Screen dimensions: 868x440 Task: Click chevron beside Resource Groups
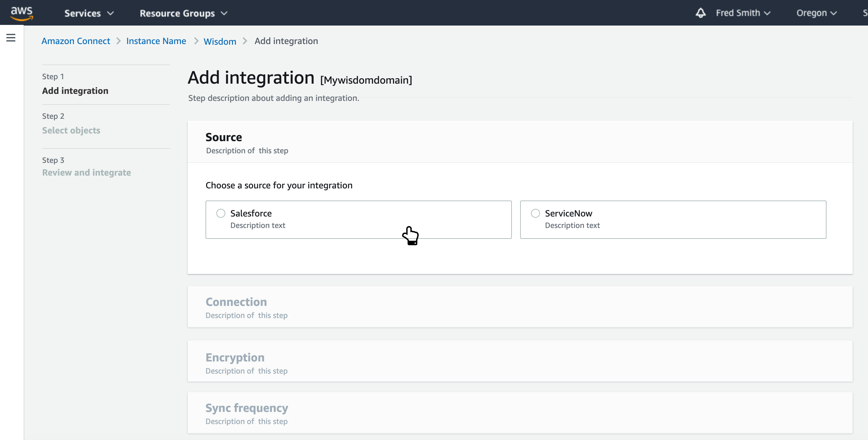coord(224,13)
